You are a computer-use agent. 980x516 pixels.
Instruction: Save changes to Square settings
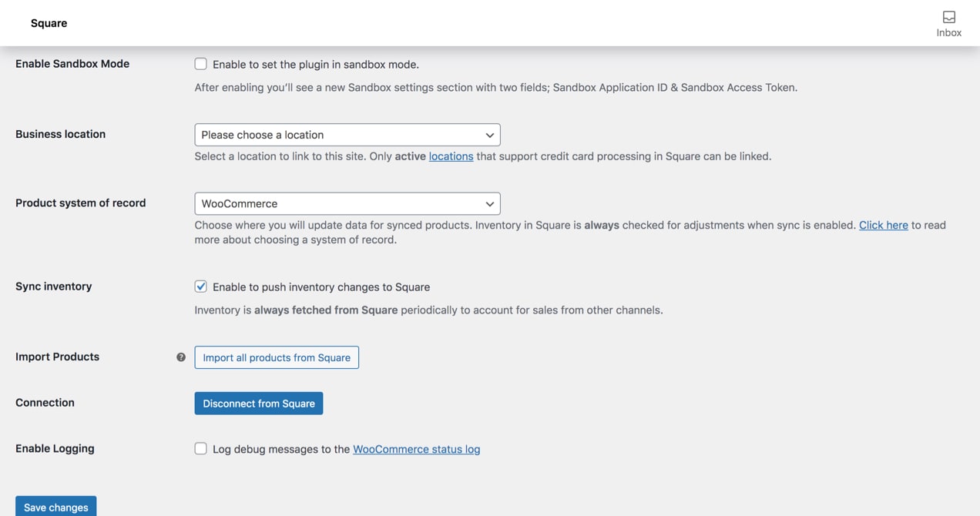tap(55, 507)
